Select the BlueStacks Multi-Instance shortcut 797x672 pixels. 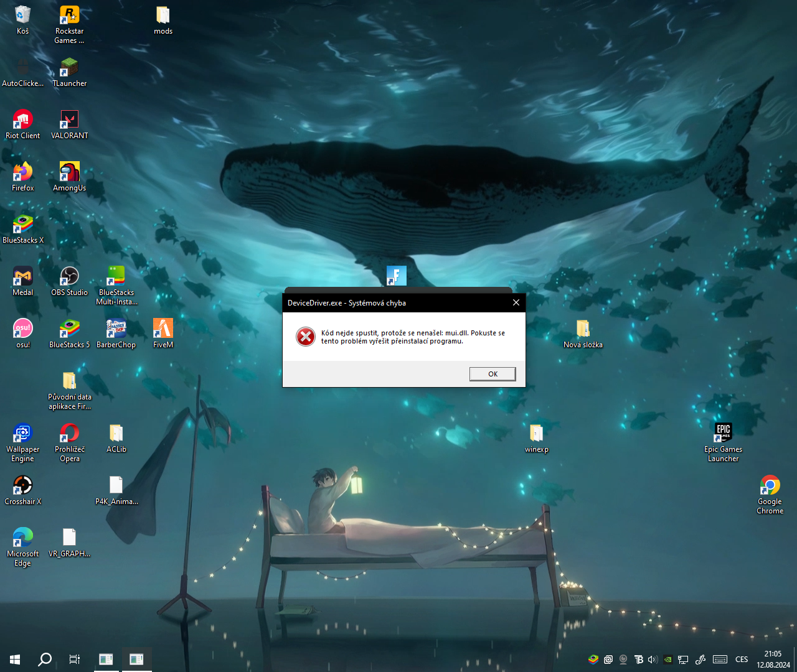(x=116, y=286)
